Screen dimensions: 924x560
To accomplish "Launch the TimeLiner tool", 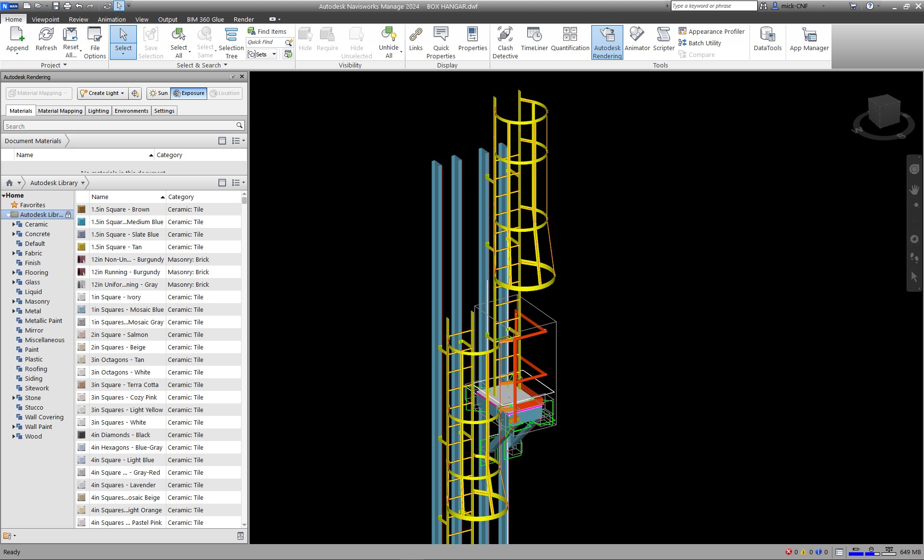I will click(534, 39).
